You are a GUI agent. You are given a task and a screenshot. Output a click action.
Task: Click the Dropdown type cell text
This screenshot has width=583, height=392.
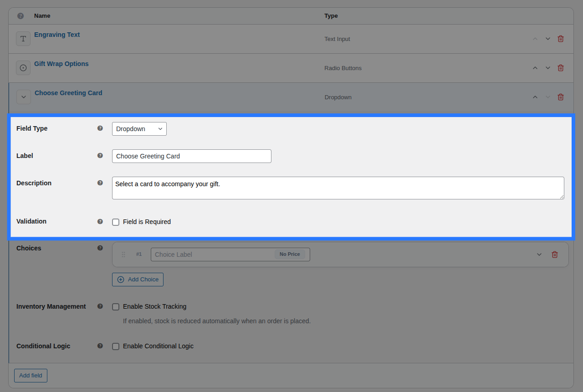338,97
